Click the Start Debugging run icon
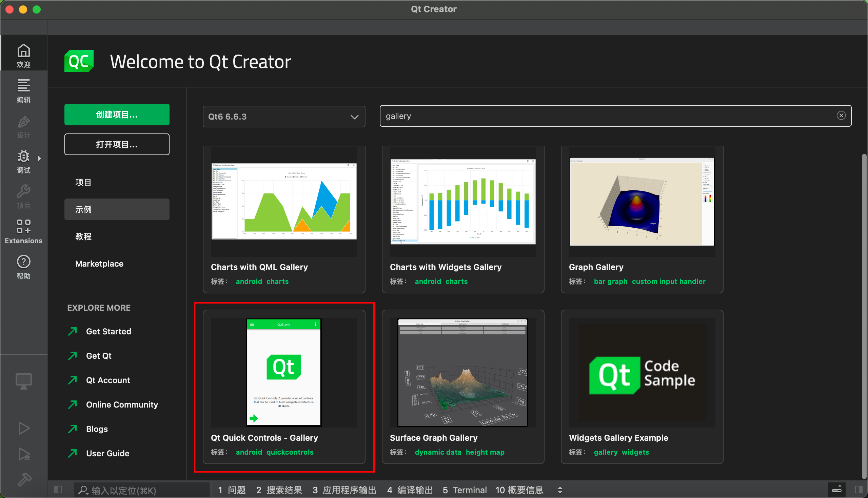868x498 pixels. (x=24, y=454)
